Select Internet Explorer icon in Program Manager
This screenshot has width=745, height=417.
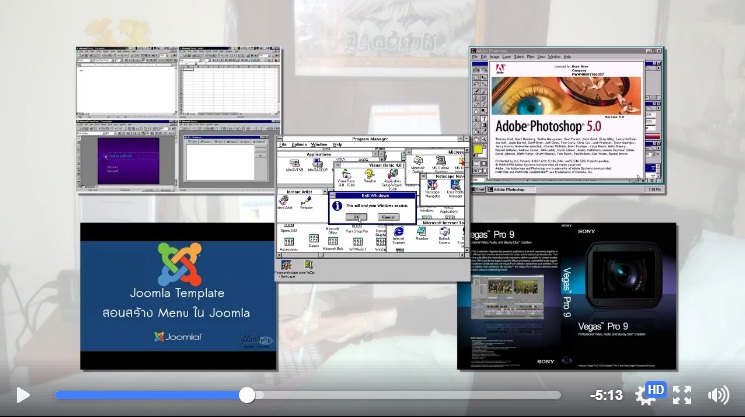[x=398, y=235]
